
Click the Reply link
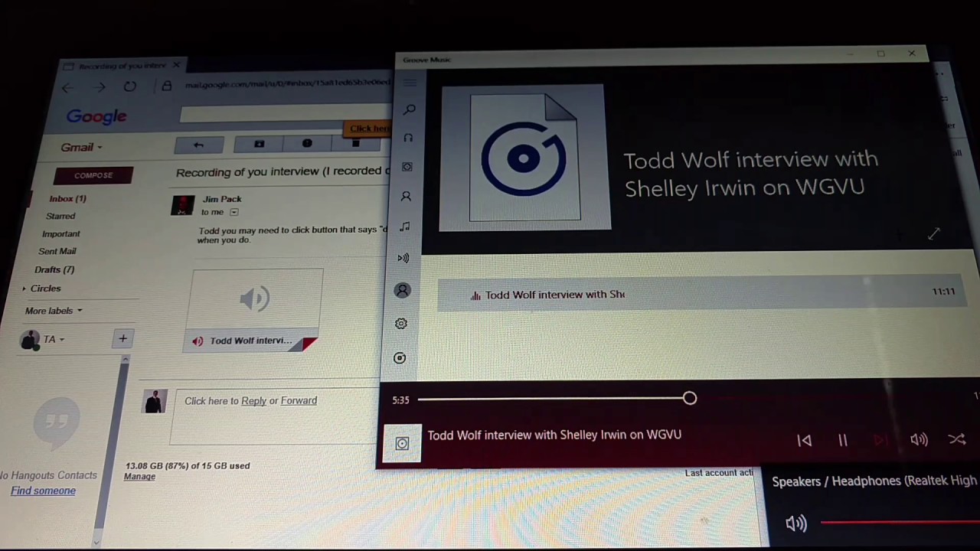[253, 401]
